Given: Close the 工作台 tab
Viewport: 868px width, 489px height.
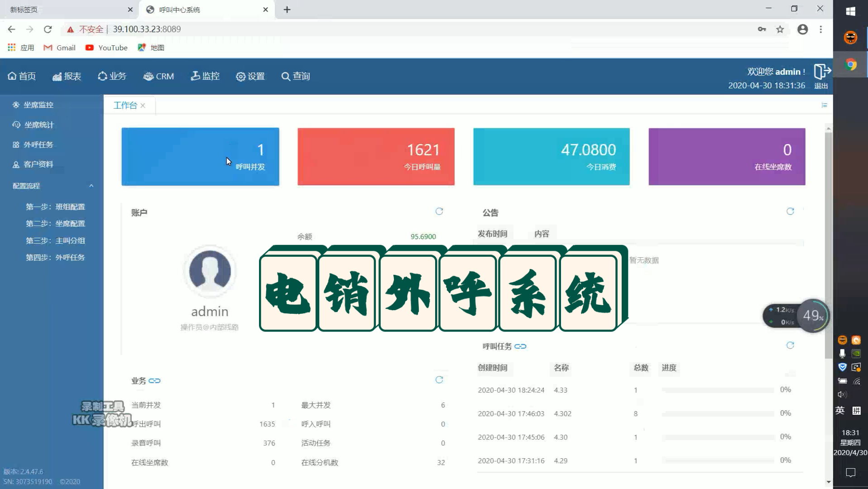Looking at the screenshot, I should tap(143, 105).
